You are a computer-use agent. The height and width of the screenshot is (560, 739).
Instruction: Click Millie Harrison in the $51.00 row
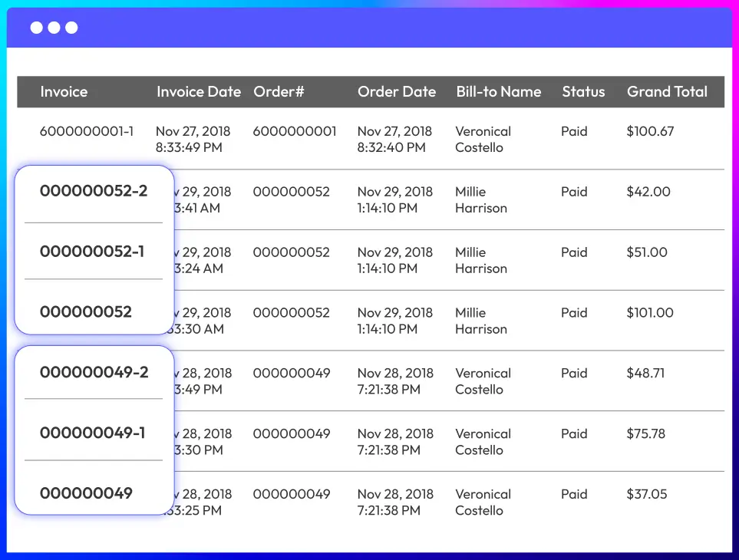480,260
